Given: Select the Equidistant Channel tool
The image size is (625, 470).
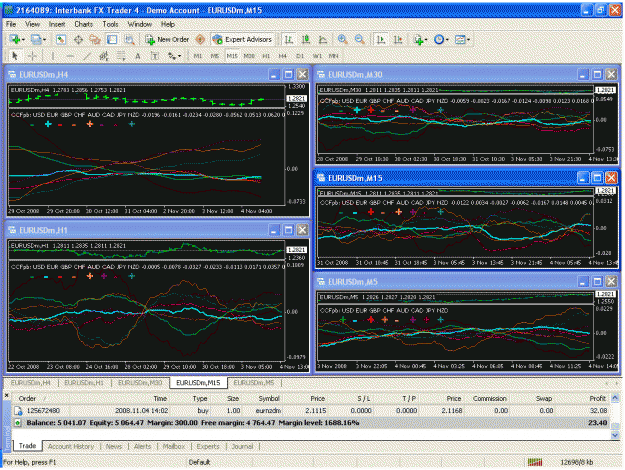Looking at the screenshot, I should (x=104, y=56).
